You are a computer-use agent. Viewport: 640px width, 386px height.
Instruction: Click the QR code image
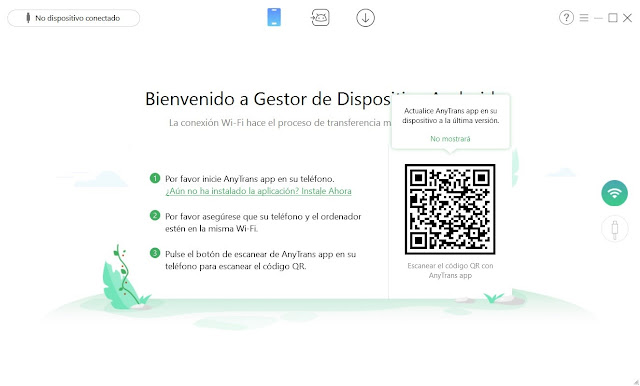coord(450,209)
